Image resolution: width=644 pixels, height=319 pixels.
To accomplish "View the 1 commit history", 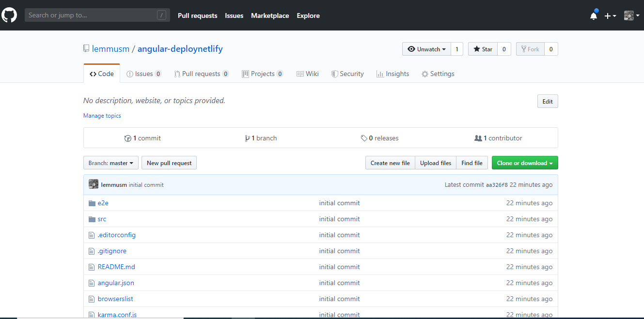I will point(142,138).
